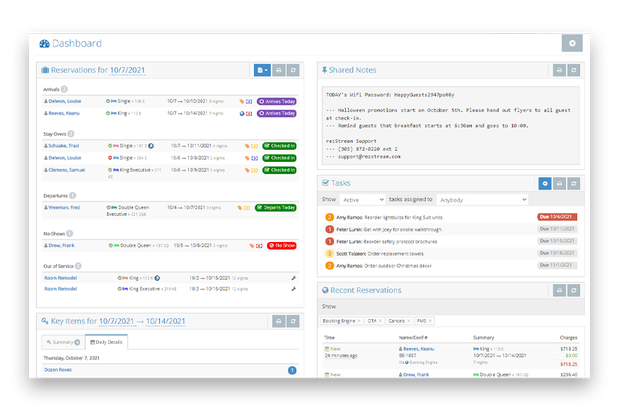The width and height of the screenshot is (619, 411).
Task: Click the Shared Notes print icon
Action: (559, 71)
